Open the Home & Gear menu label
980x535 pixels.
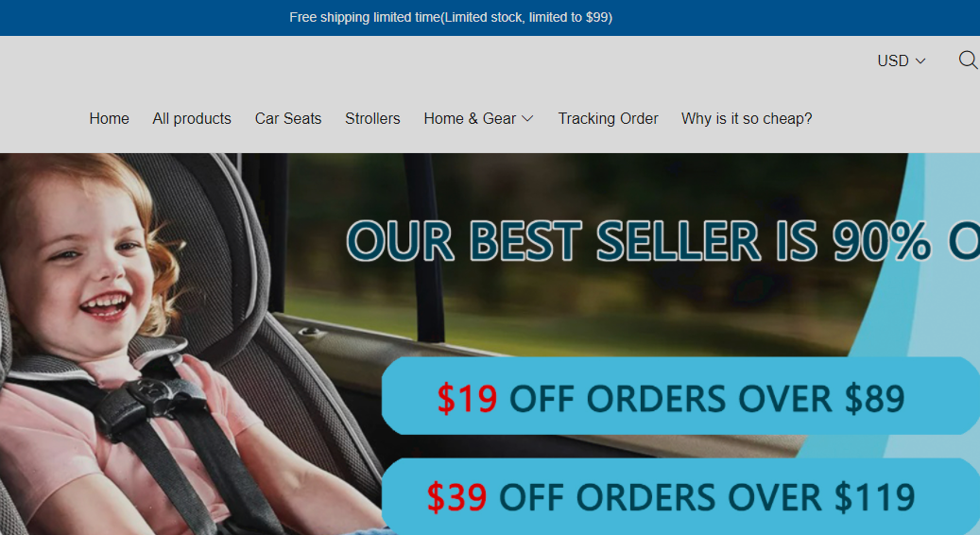point(470,119)
